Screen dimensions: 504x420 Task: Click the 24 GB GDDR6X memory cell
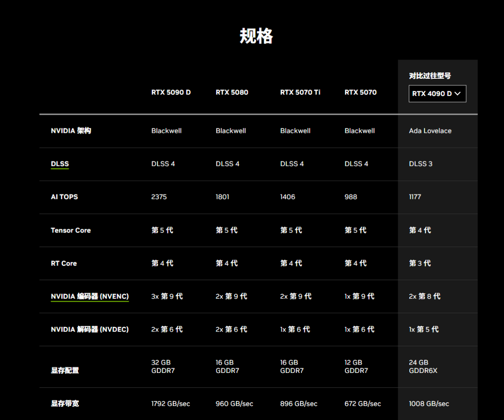point(423,367)
